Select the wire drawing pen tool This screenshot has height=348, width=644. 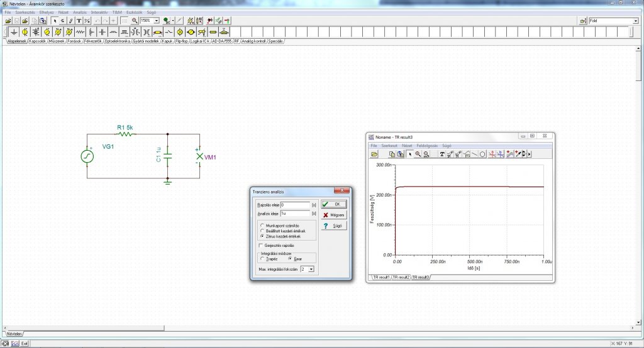[70, 21]
